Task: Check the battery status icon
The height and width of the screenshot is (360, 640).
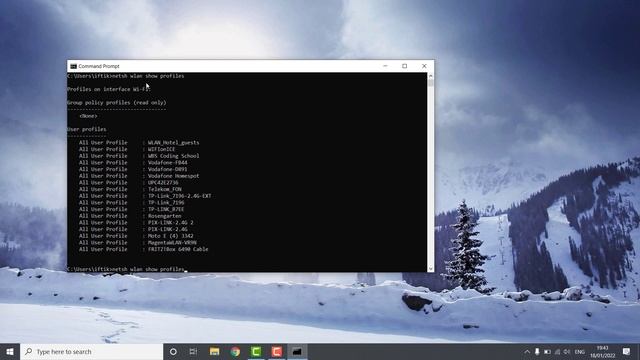Action: coord(547,351)
